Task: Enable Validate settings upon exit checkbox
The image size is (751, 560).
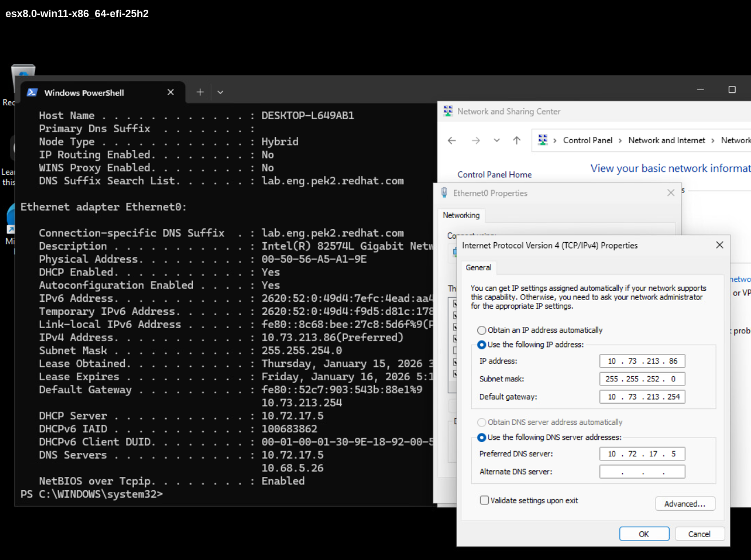Action: point(485,500)
